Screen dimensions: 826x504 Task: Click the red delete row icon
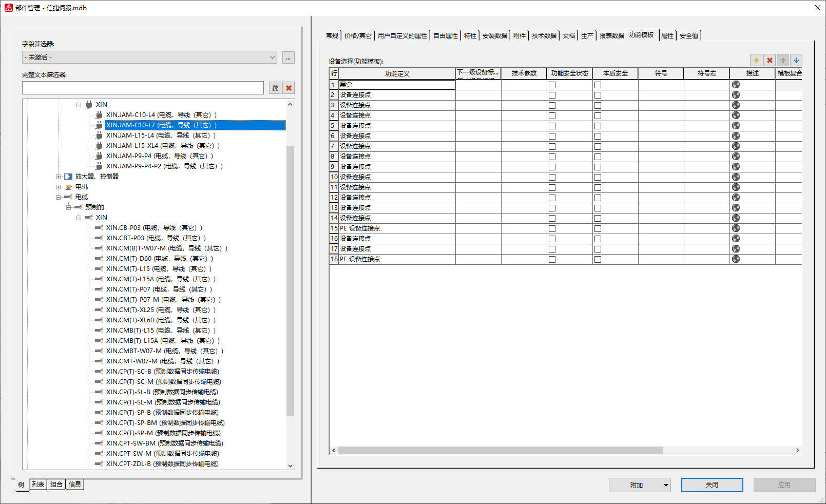click(x=770, y=60)
